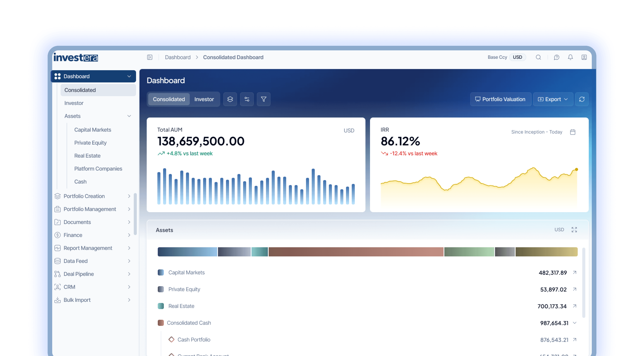Open Platform Companies in sidebar
Viewport: 644px width, 356px height.
coord(98,169)
